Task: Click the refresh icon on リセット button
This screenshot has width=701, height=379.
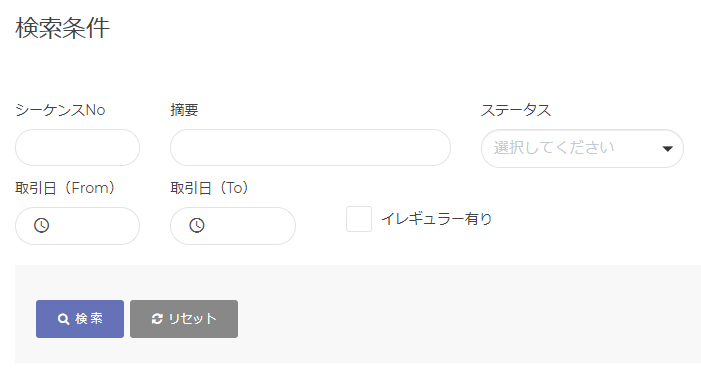Action: coord(157,319)
